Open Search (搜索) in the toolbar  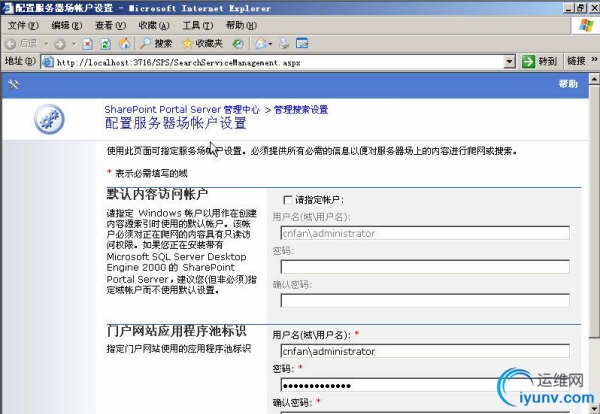pos(155,44)
